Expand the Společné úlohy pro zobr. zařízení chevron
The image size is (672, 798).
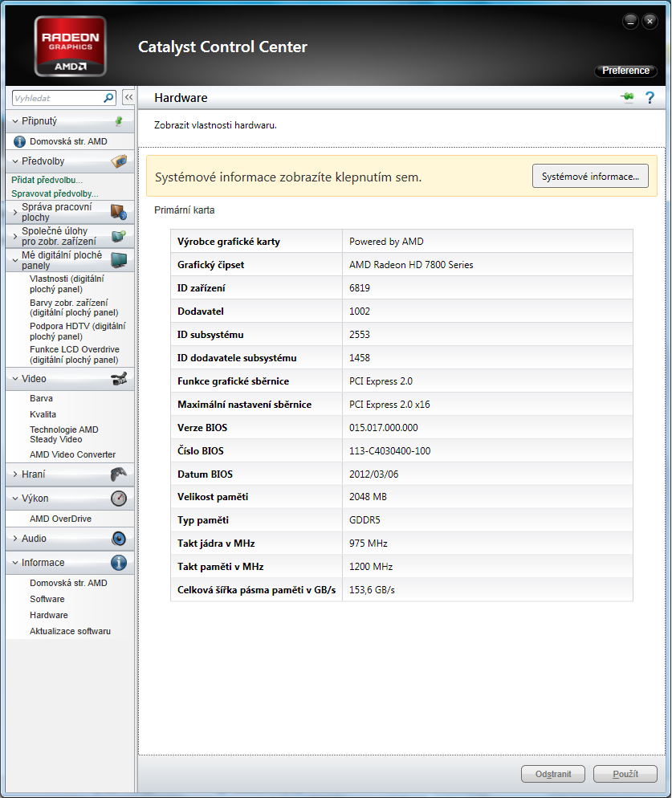[15, 236]
